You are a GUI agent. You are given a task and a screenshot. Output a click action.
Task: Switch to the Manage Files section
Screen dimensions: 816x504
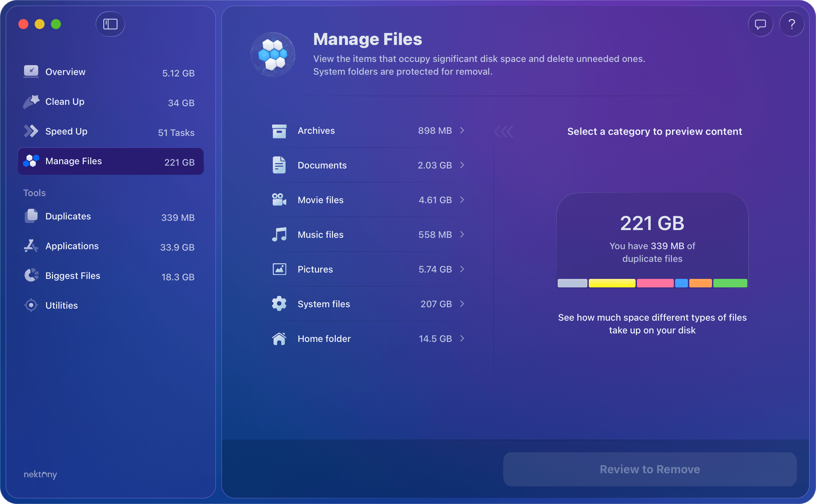coord(73,161)
